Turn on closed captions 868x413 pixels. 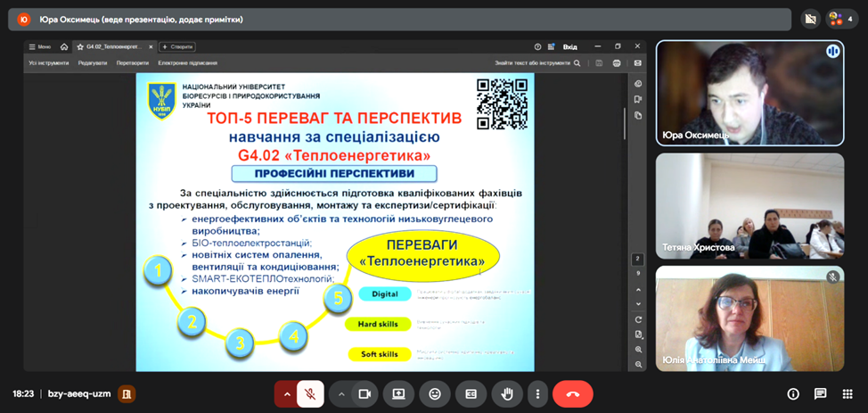(471, 394)
